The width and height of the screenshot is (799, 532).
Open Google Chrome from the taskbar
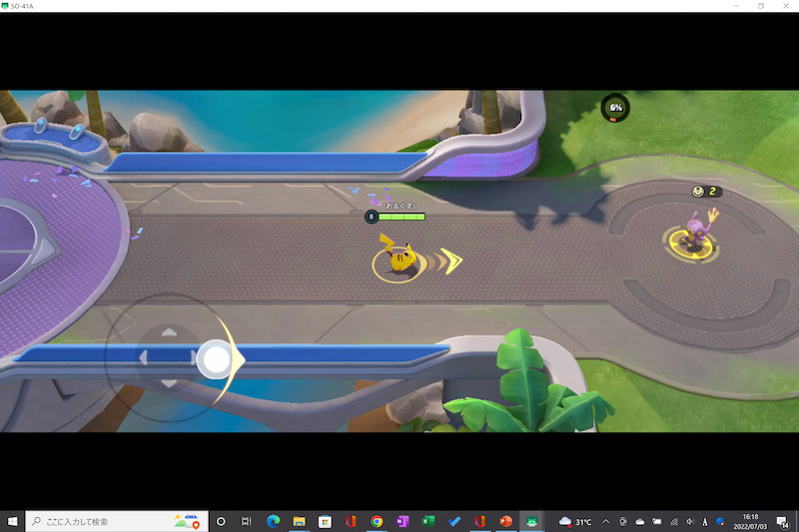click(377, 521)
